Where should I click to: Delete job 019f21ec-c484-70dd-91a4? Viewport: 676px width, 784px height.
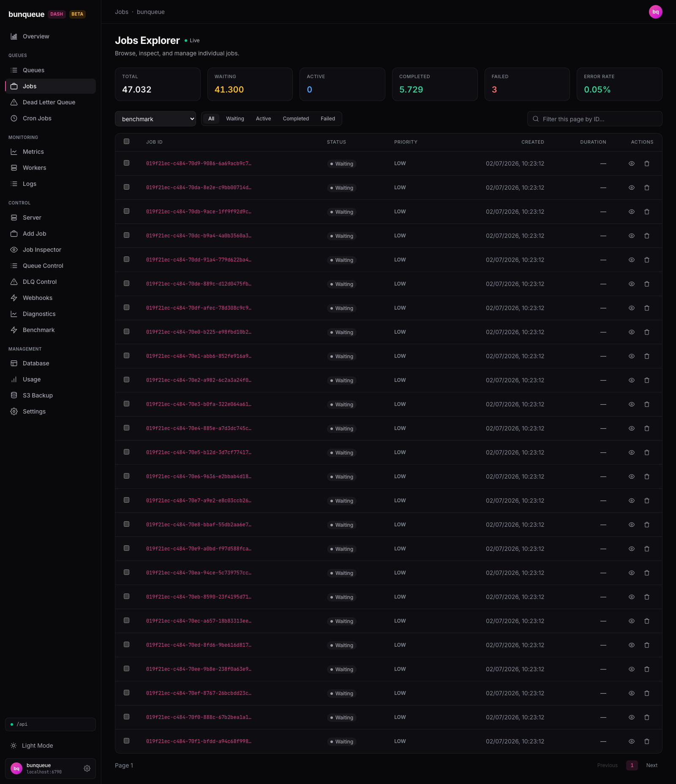point(647,260)
